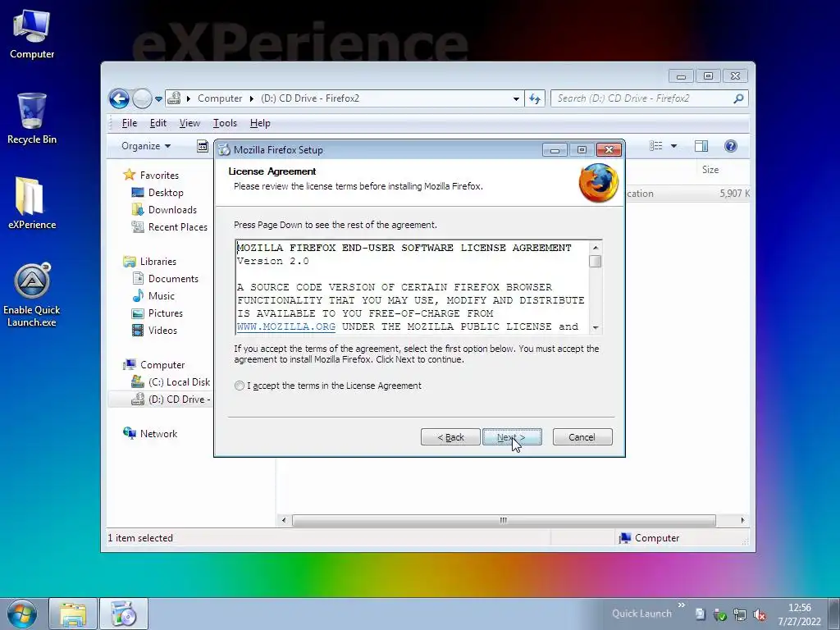840x630 pixels.
Task: Toggle the preview pane icon
Action: (x=701, y=146)
